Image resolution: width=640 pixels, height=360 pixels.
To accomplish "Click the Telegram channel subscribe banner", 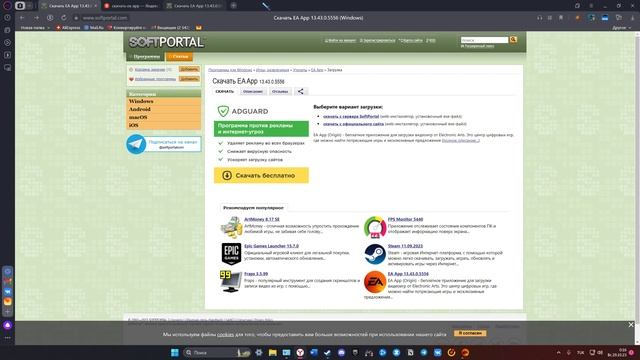I will [164, 144].
